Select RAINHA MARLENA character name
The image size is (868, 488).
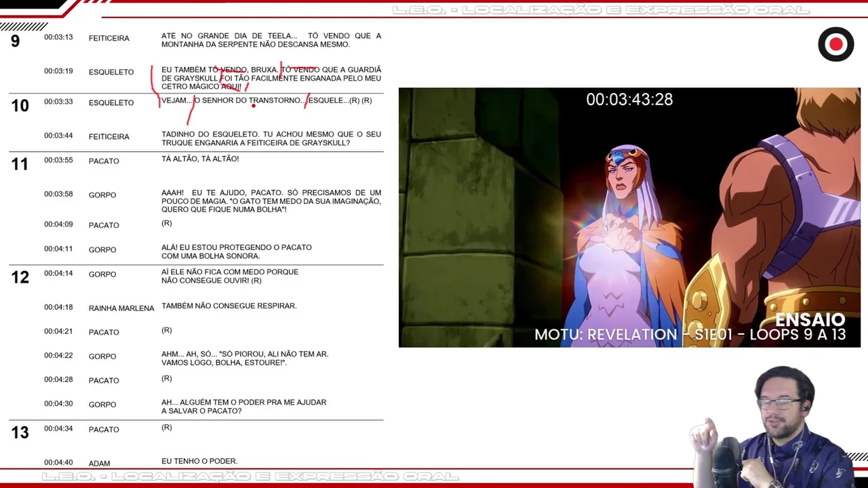coord(121,308)
